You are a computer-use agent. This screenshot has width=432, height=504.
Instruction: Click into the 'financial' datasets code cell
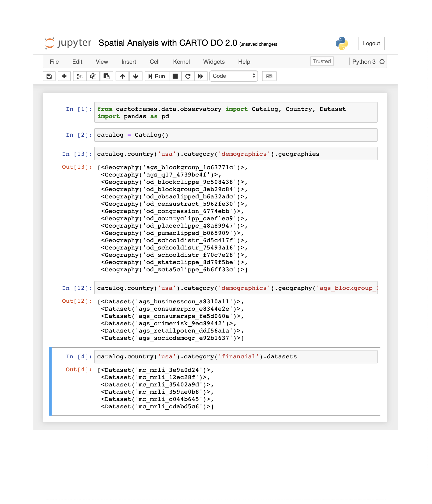236,356
